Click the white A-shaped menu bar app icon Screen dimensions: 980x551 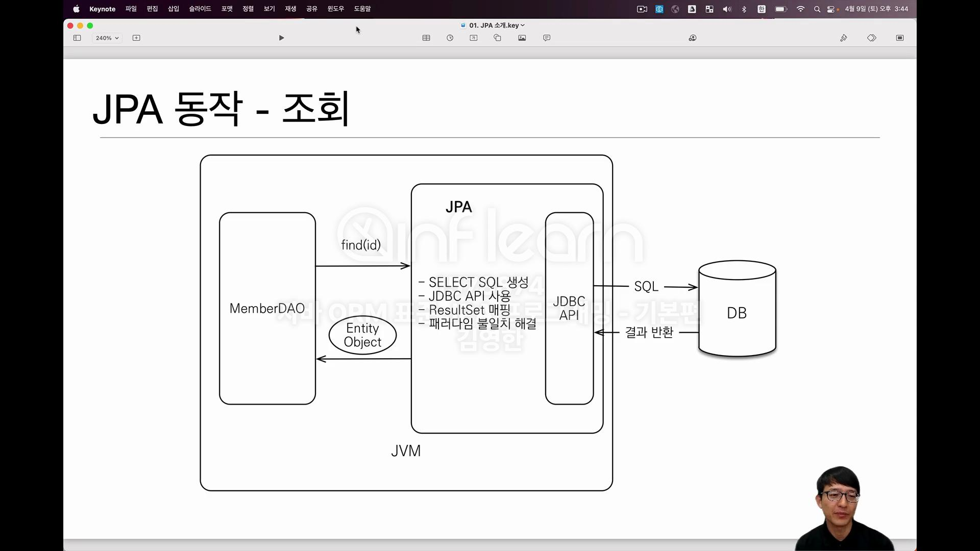click(692, 9)
